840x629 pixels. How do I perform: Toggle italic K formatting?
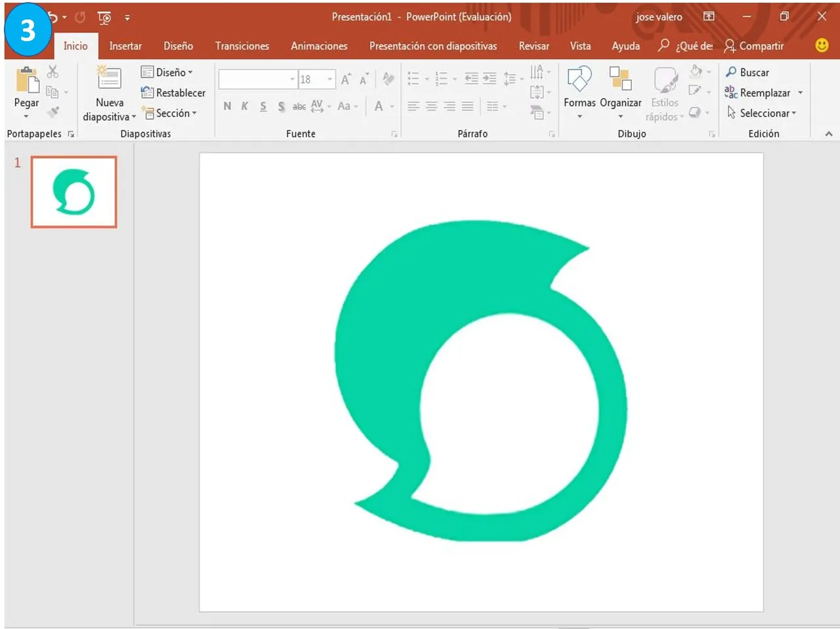coord(245,106)
